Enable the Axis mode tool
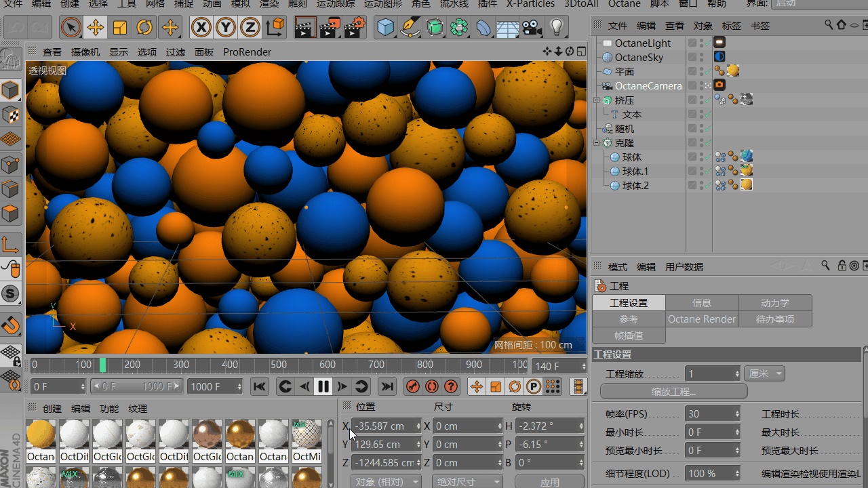 pyautogui.click(x=11, y=245)
